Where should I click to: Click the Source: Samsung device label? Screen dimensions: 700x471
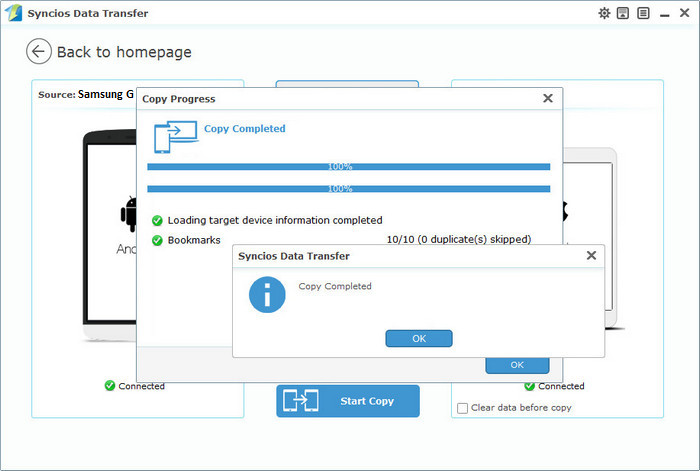(x=86, y=94)
